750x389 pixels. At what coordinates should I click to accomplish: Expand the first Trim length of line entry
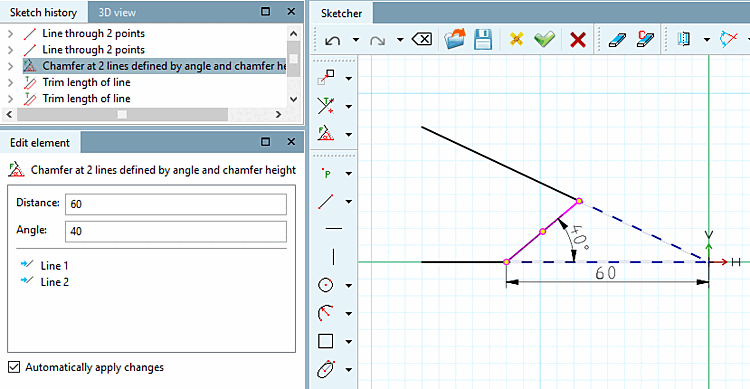point(10,82)
